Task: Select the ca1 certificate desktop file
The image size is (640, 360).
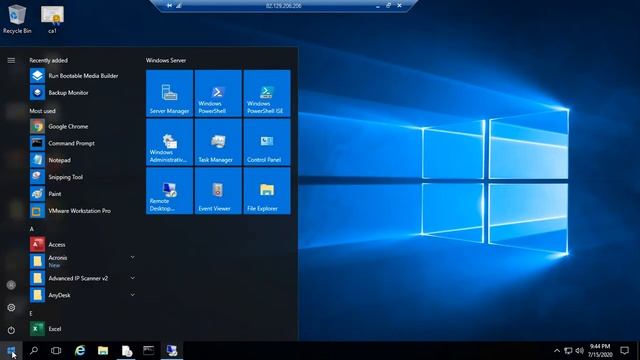Action: tap(52, 19)
